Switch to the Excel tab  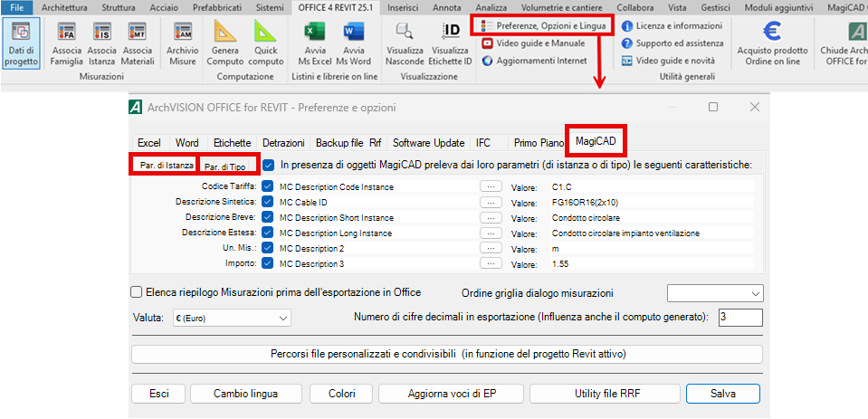[x=149, y=143]
